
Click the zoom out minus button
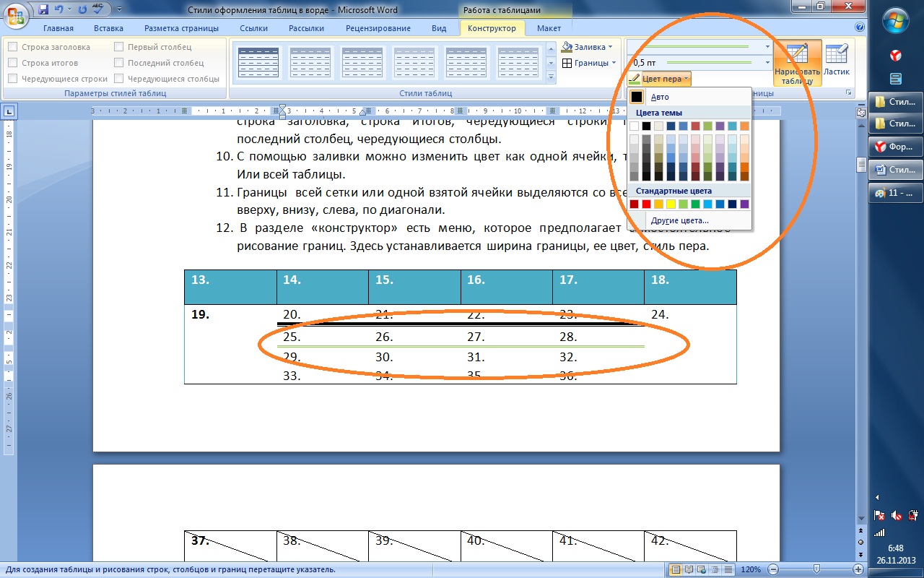(772, 569)
